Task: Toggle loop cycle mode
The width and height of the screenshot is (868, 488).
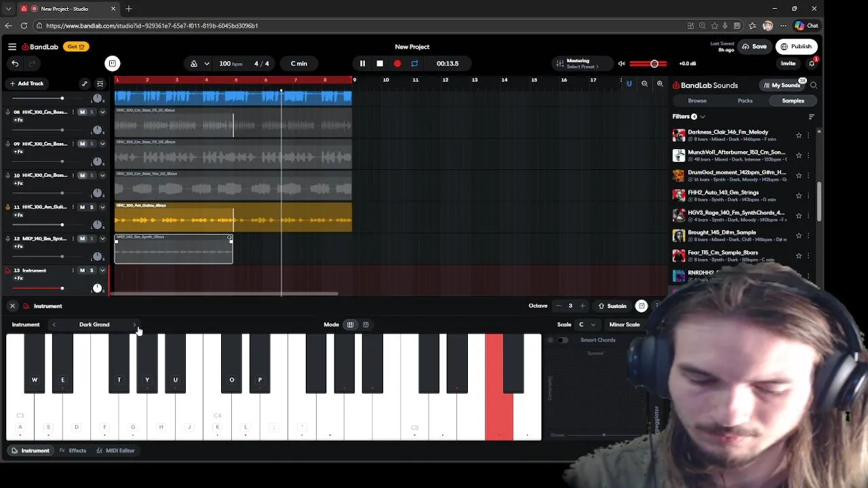Action: (414, 64)
